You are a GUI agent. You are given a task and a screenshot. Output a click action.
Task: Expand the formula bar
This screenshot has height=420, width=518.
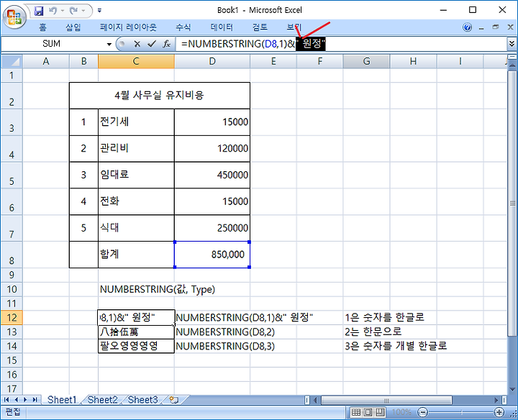click(x=512, y=44)
